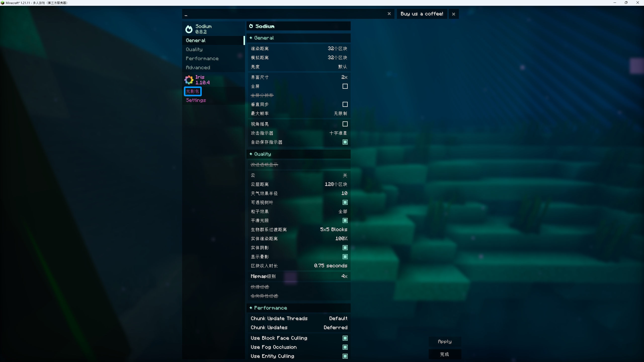Click the Minecraft window title icon
This screenshot has height=362, width=644.
[3, 3]
